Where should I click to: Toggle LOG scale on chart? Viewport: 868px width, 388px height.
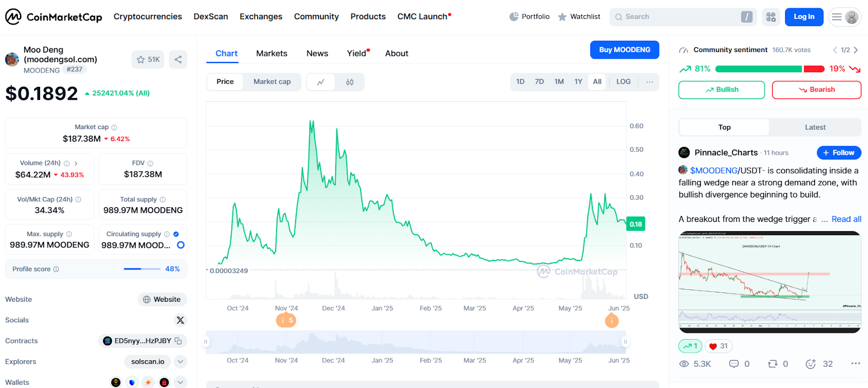pyautogui.click(x=623, y=82)
